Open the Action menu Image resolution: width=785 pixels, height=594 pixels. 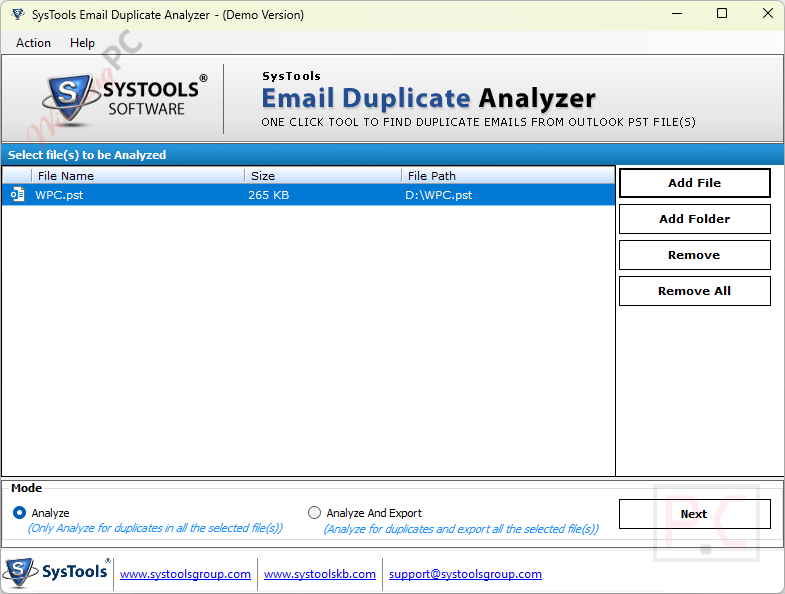pyautogui.click(x=33, y=43)
